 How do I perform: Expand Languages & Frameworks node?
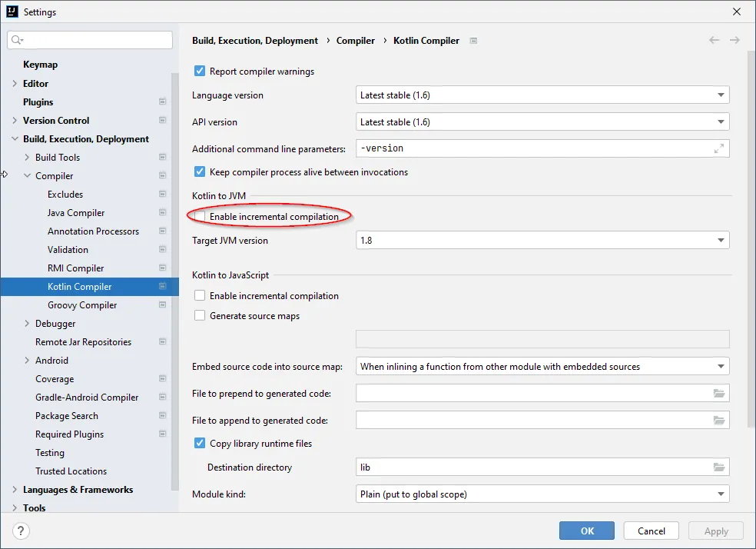15,489
